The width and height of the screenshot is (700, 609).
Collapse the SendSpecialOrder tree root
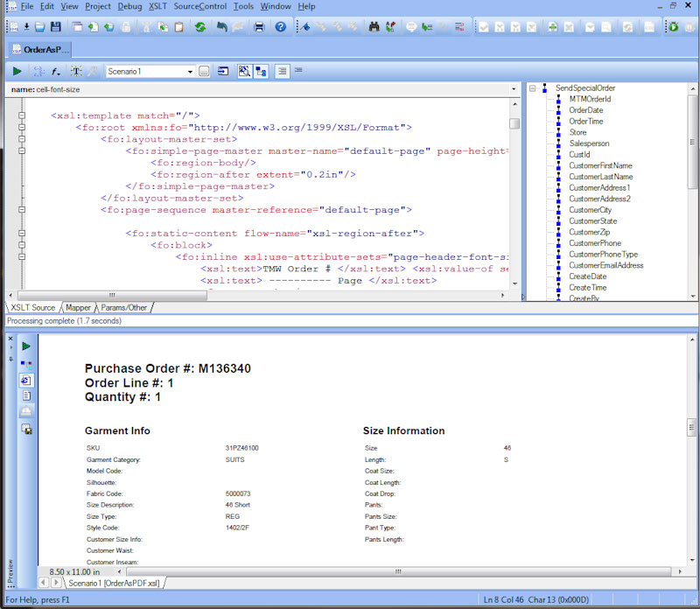pos(533,88)
